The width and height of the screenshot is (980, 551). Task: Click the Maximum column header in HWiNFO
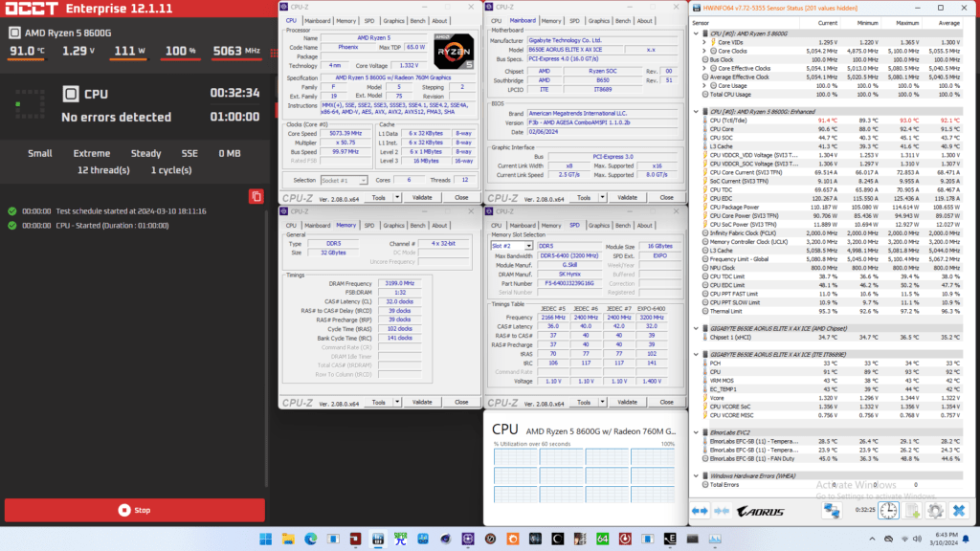click(x=907, y=23)
